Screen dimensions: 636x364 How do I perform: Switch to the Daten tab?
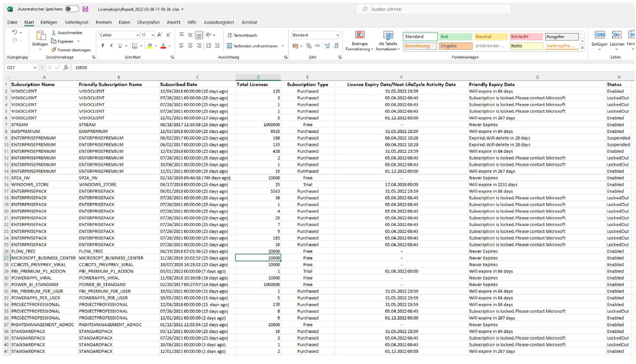coord(124,22)
